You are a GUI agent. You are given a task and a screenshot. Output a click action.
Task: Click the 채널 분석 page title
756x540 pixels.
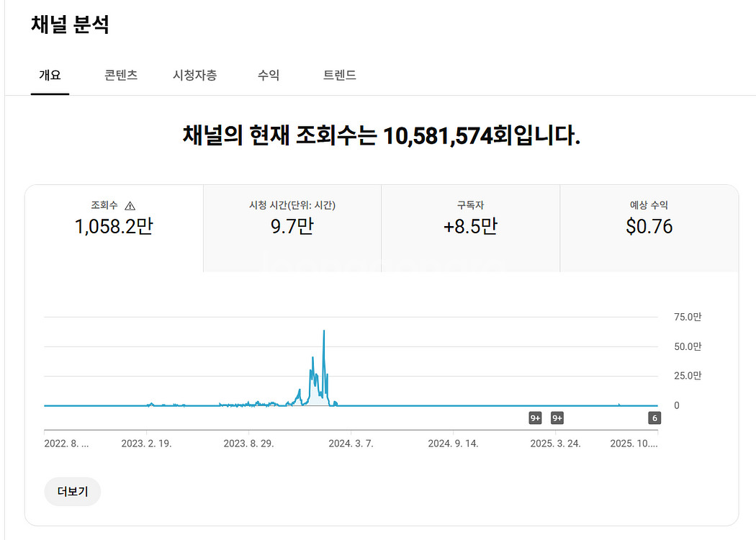tap(70, 25)
